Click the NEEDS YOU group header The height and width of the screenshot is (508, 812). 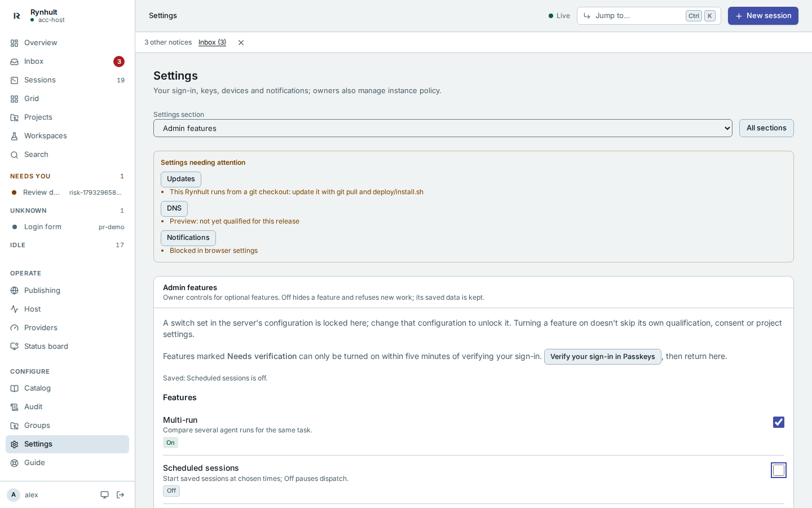tap(67, 176)
